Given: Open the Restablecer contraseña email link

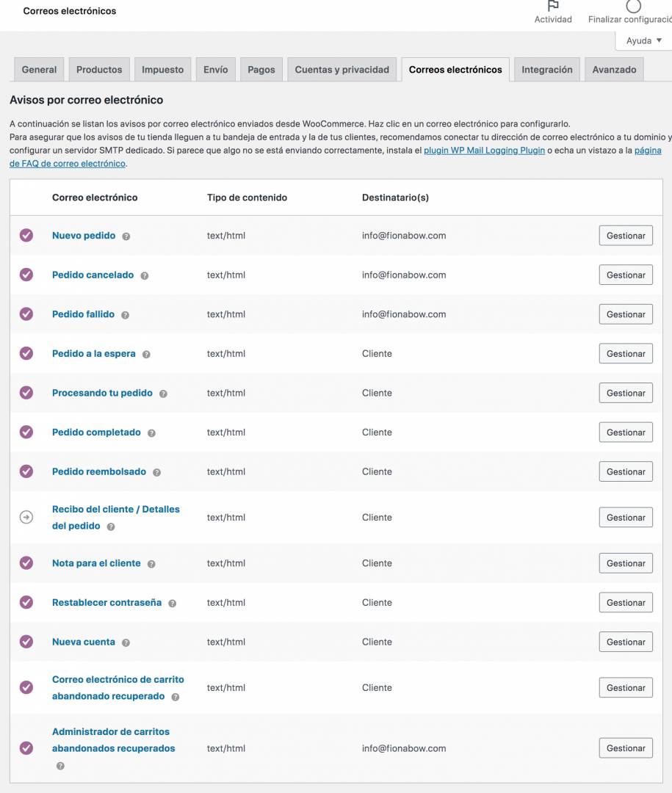Looking at the screenshot, I should 106,602.
